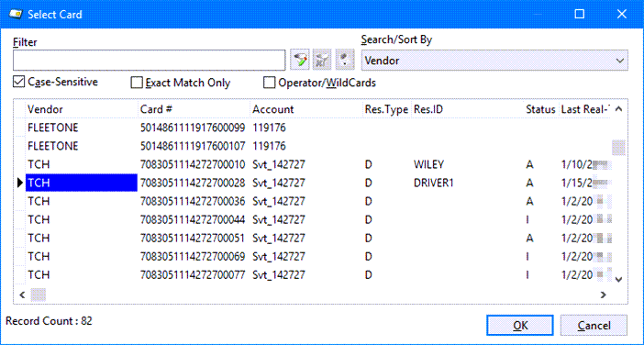Click the current-row arrow marker beside TCH
Image resolution: width=644 pixels, height=345 pixels.
click(20, 183)
